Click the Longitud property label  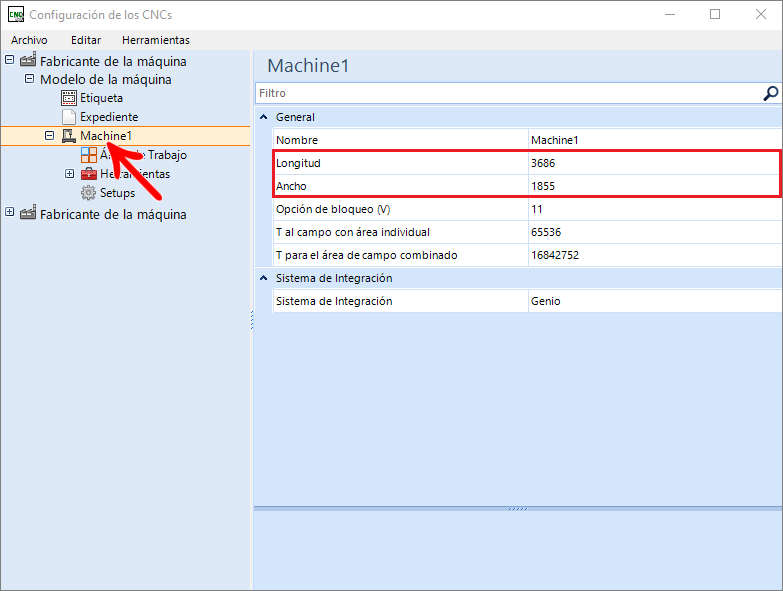pyautogui.click(x=298, y=163)
